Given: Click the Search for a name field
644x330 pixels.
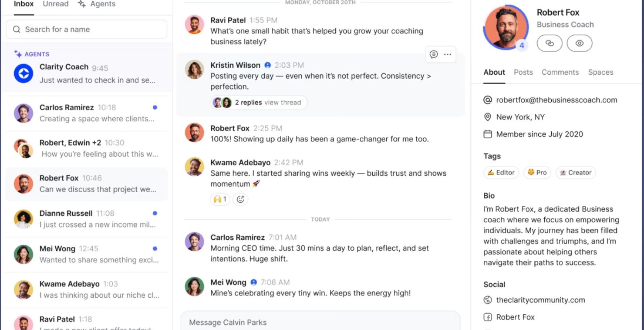Looking at the screenshot, I should [x=90, y=29].
